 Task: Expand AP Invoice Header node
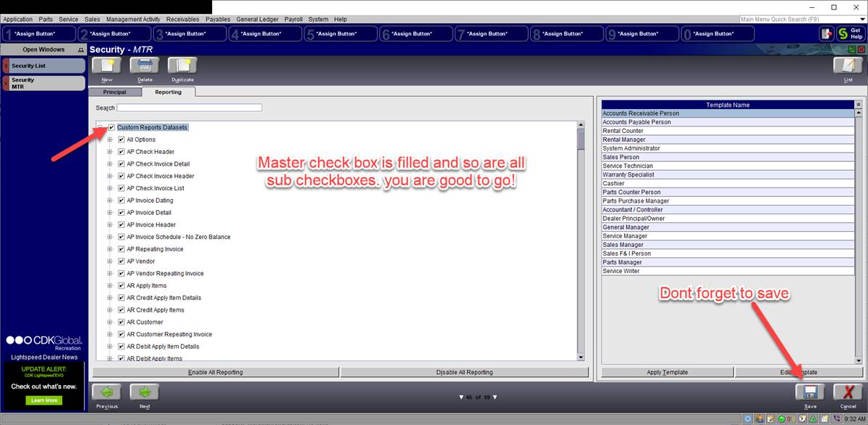[x=110, y=224]
